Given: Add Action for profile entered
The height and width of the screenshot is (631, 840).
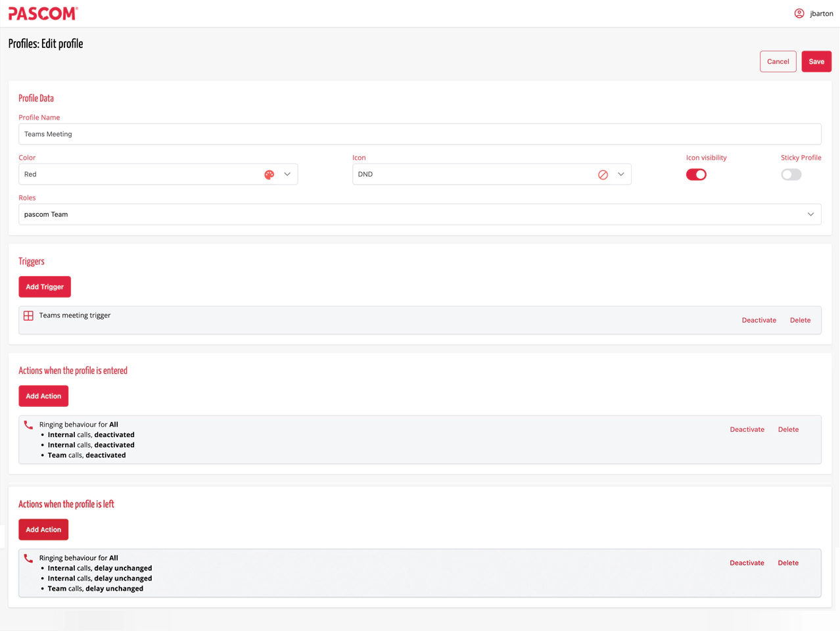Looking at the screenshot, I should click(x=43, y=396).
